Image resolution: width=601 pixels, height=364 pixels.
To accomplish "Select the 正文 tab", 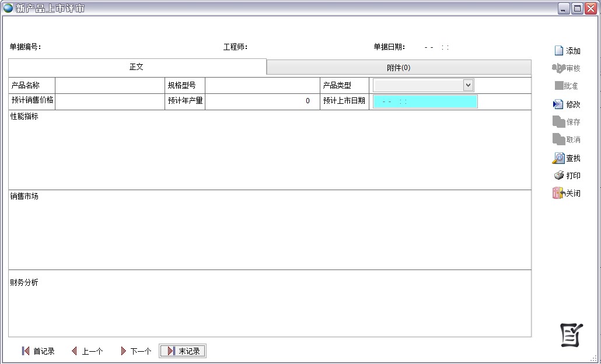I will (137, 67).
